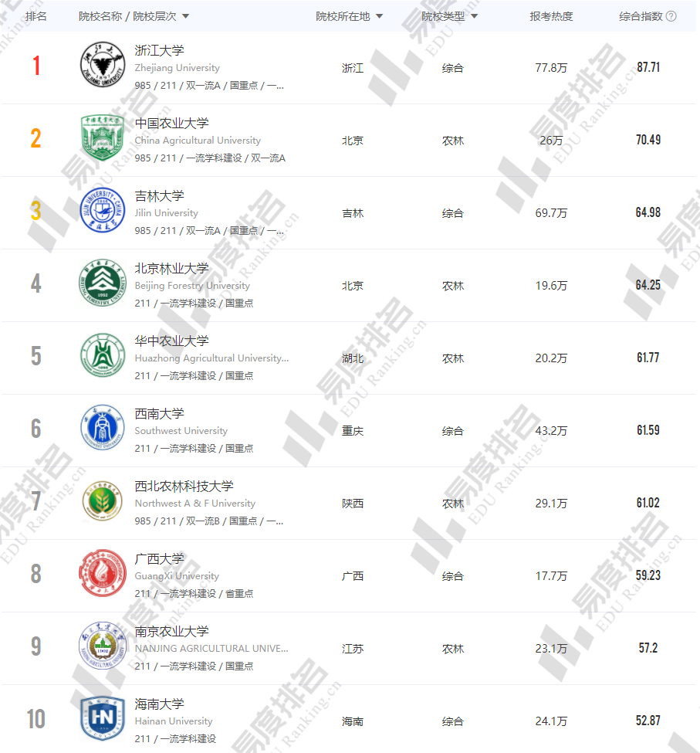Viewport: 700px width, 753px height.
Task: Open the 西北农林科技大学 school link
Action: tap(184, 487)
